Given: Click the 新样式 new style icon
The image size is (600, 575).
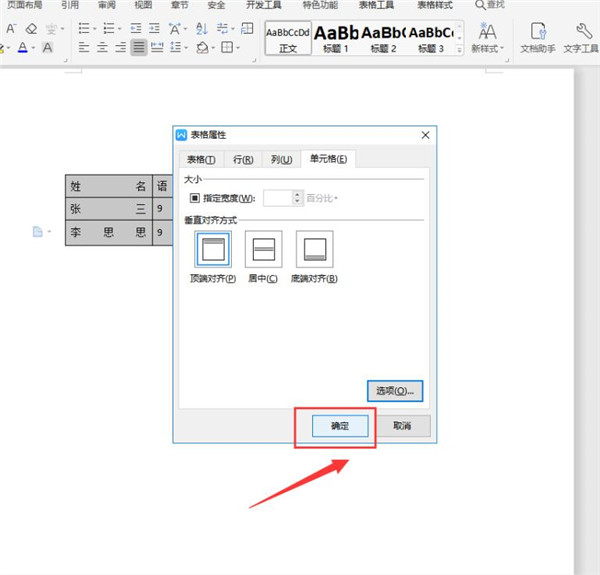Looking at the screenshot, I should [x=488, y=32].
